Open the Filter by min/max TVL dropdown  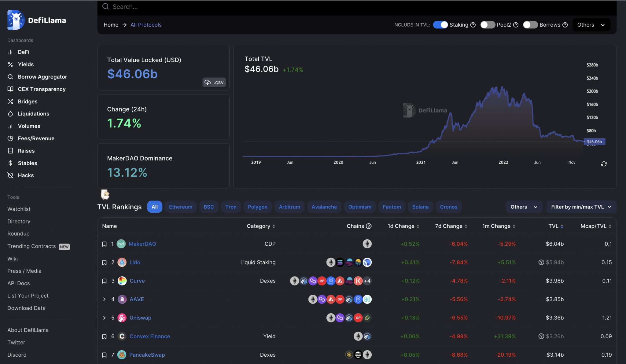(x=580, y=207)
